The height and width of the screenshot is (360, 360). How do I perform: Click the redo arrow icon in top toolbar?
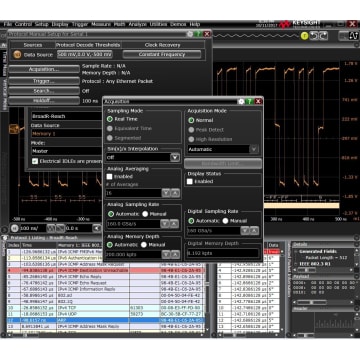coord(323,36)
